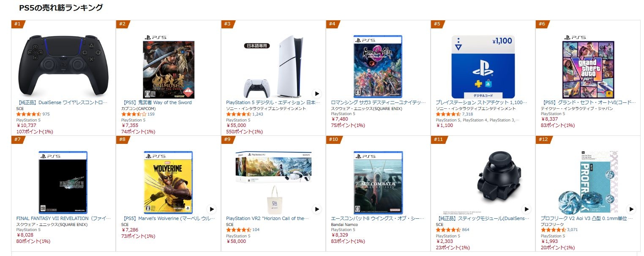The width and height of the screenshot is (644, 256).
Task: Play video on Marvel's Wolverine product
Action: coord(212,209)
